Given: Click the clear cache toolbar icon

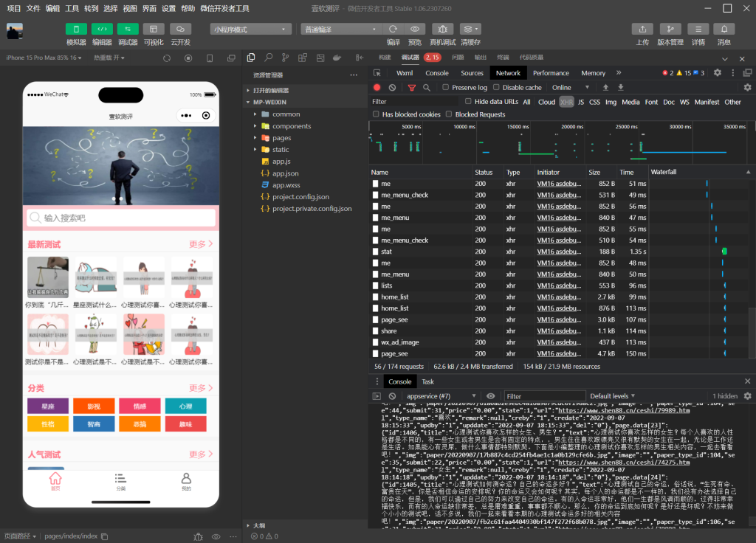Looking at the screenshot, I should tap(470, 29).
